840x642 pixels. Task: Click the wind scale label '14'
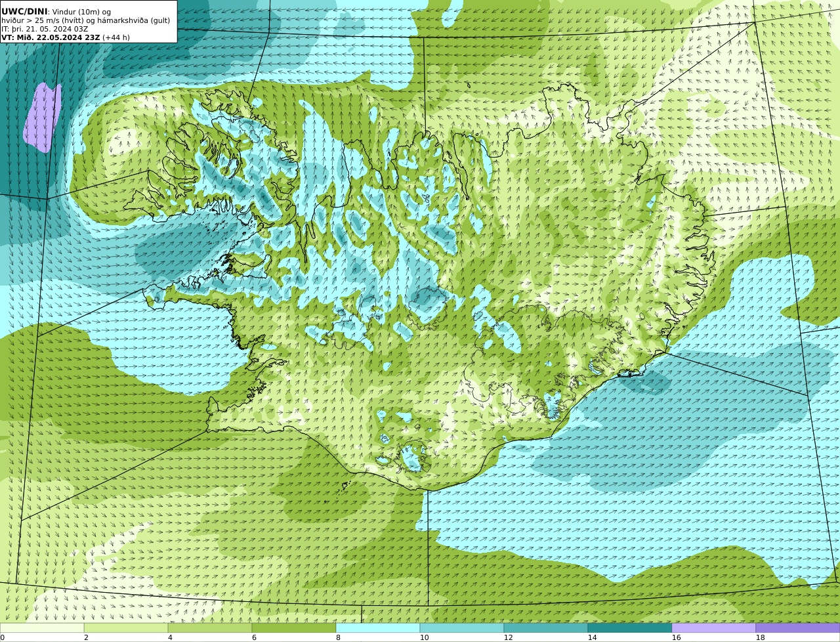click(x=592, y=637)
